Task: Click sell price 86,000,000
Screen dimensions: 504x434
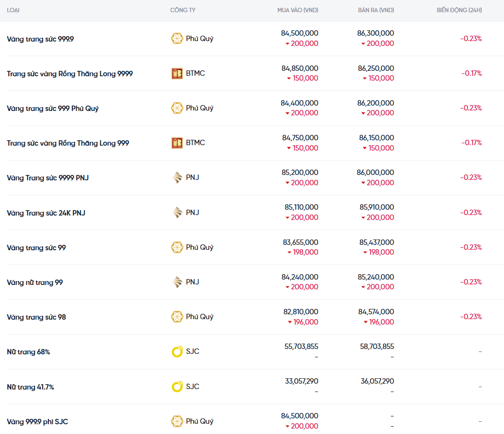Action: coord(375,172)
